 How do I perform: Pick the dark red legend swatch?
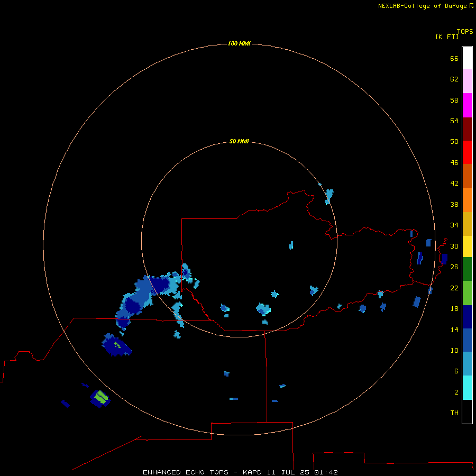click(467, 129)
